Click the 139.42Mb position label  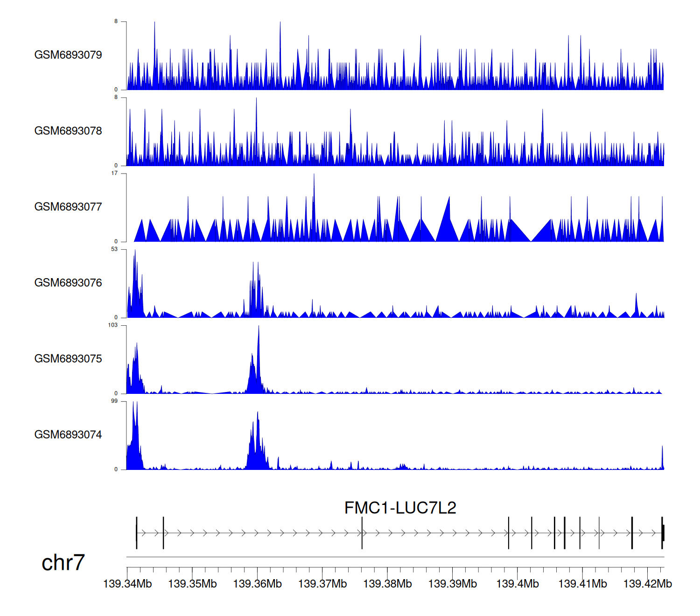point(647,584)
